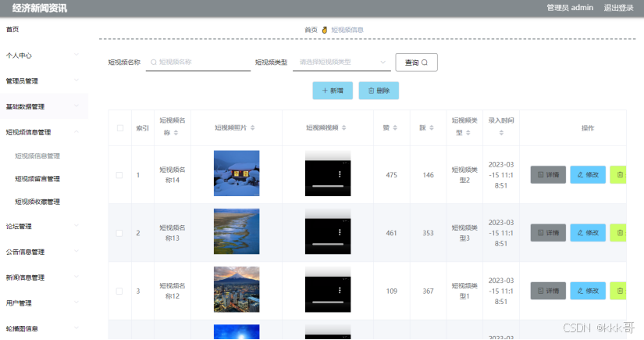Expand 管理员管理 sidebar menu
644x340 pixels.
click(43, 81)
